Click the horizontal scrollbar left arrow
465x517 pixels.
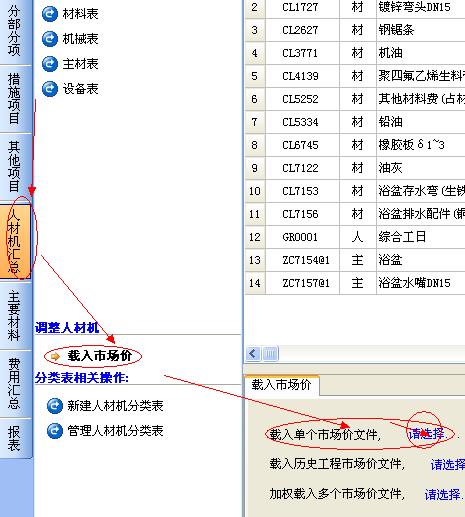coord(253,353)
